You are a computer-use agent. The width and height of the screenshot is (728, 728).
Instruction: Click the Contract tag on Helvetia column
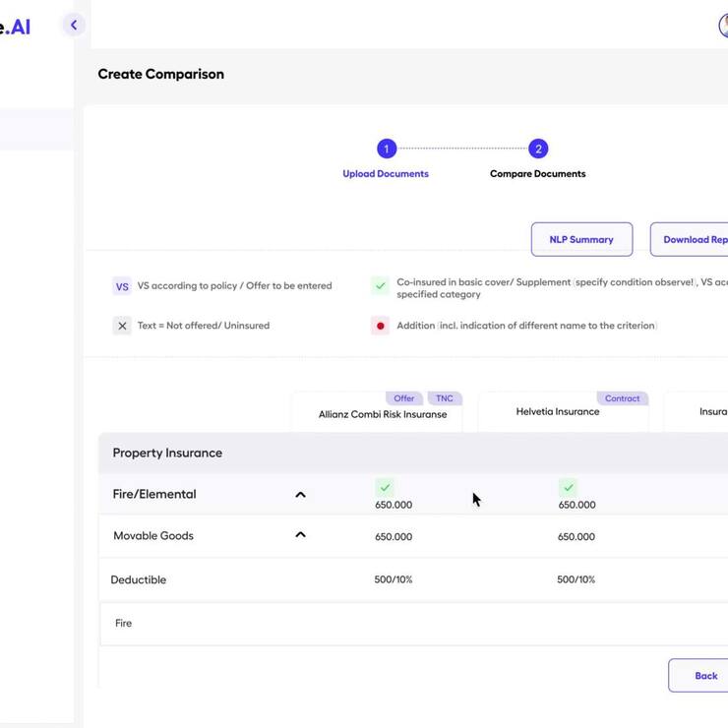pos(622,398)
